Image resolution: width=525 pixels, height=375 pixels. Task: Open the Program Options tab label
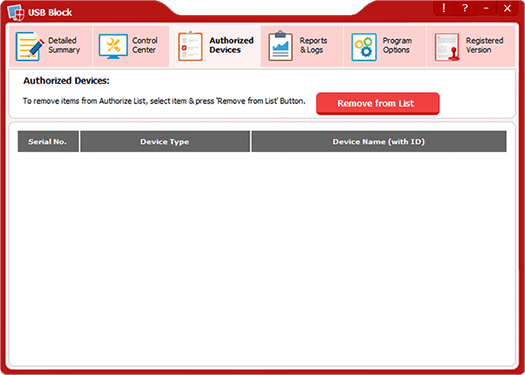click(397, 45)
